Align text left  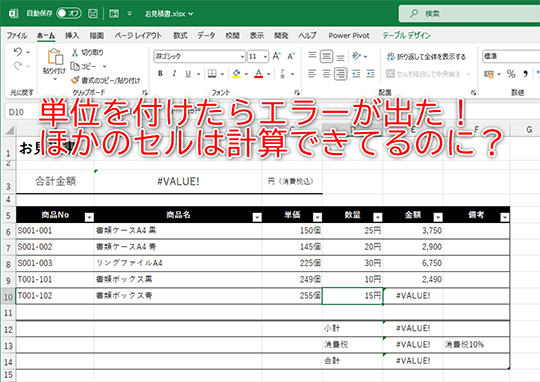pos(312,74)
